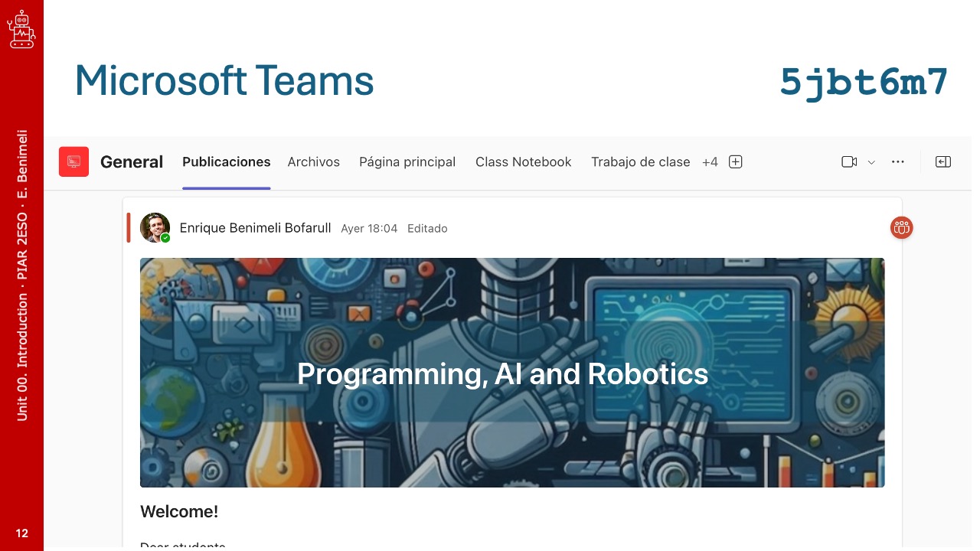
Task: Click the open pane icon at far right
Action: (942, 161)
